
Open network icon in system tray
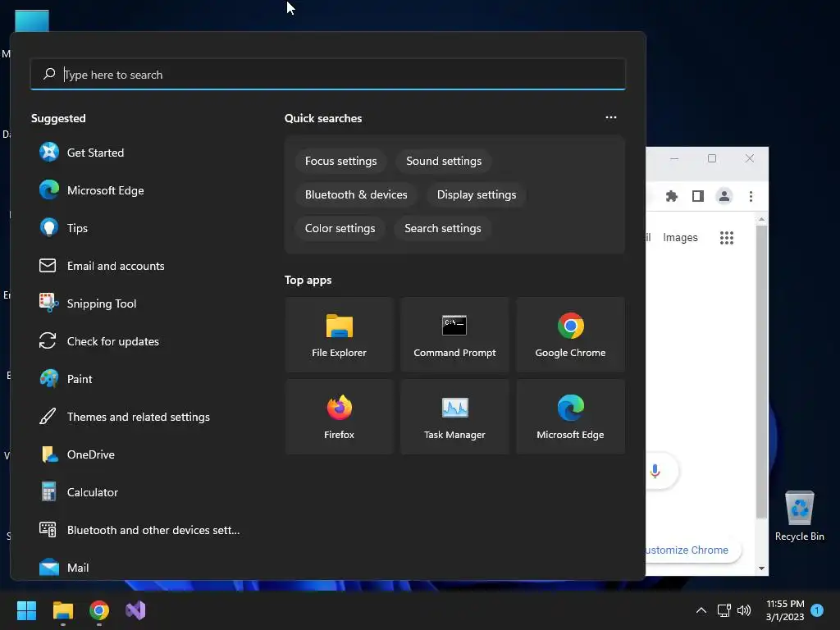tap(724, 610)
